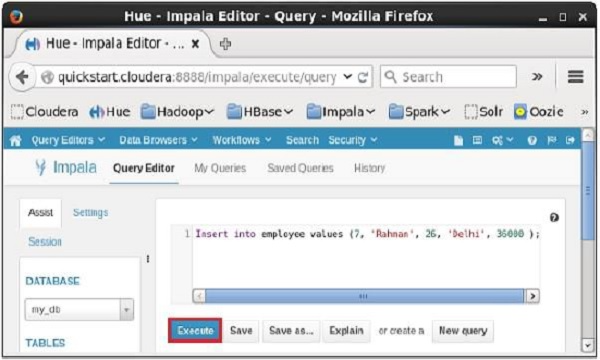Reload the page with the refresh icon
Screen dimensions: 600x360
tap(363, 77)
